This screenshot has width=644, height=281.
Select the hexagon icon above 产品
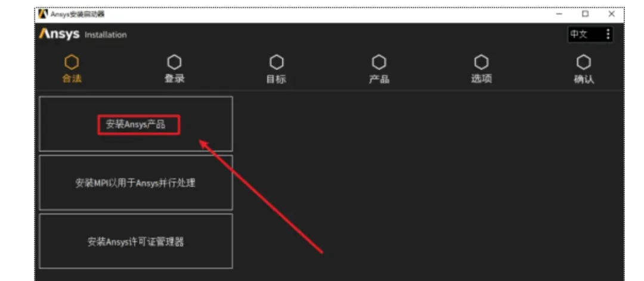click(x=379, y=63)
